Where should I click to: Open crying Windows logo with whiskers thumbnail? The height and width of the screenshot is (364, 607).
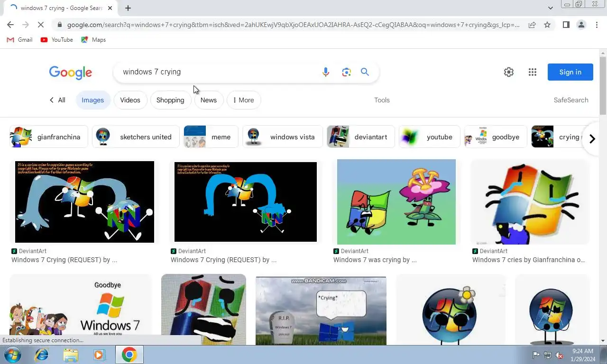point(530,202)
